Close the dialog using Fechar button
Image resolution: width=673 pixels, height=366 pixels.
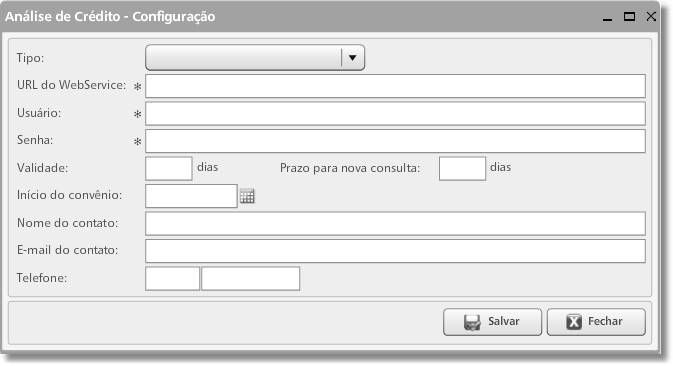click(596, 322)
